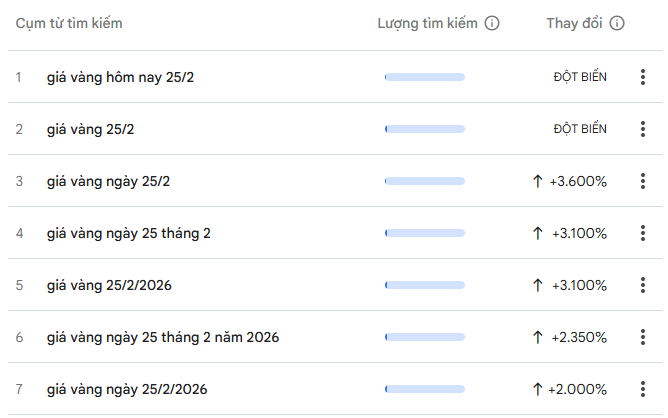Click the 'Cụm từ tìm kiếm' column header

(69, 23)
